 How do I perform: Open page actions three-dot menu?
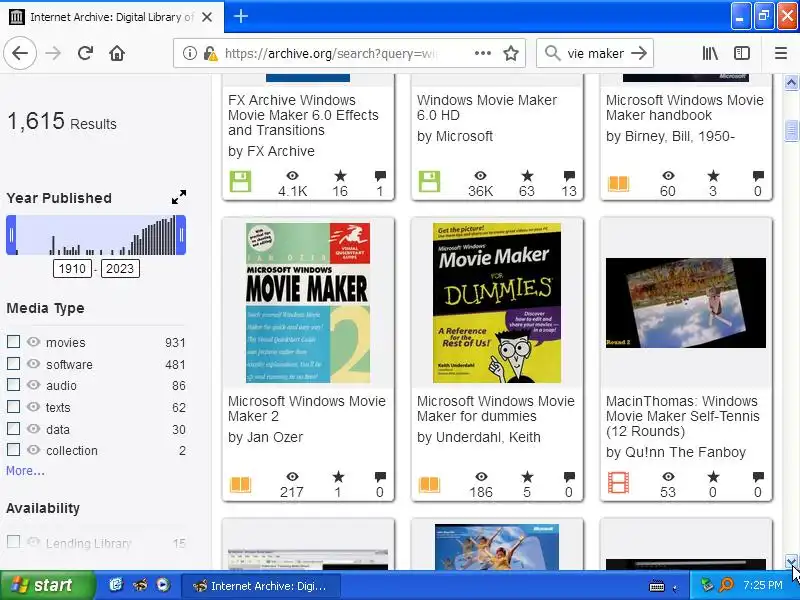tap(482, 53)
